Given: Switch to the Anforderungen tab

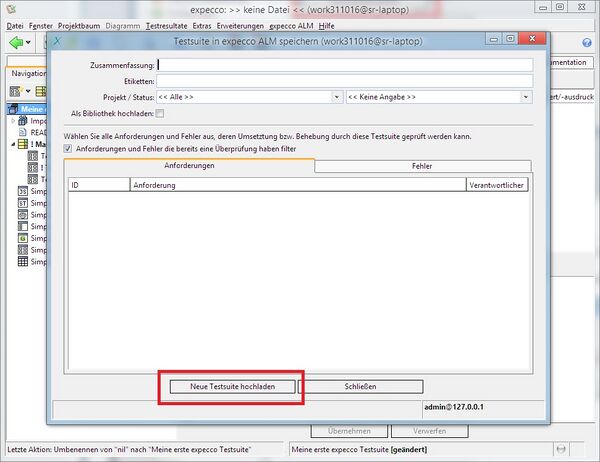Looking at the screenshot, I should 188,166.
